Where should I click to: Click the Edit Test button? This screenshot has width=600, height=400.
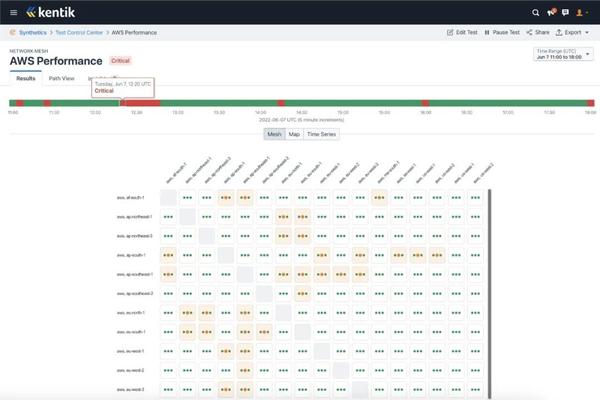(x=462, y=33)
